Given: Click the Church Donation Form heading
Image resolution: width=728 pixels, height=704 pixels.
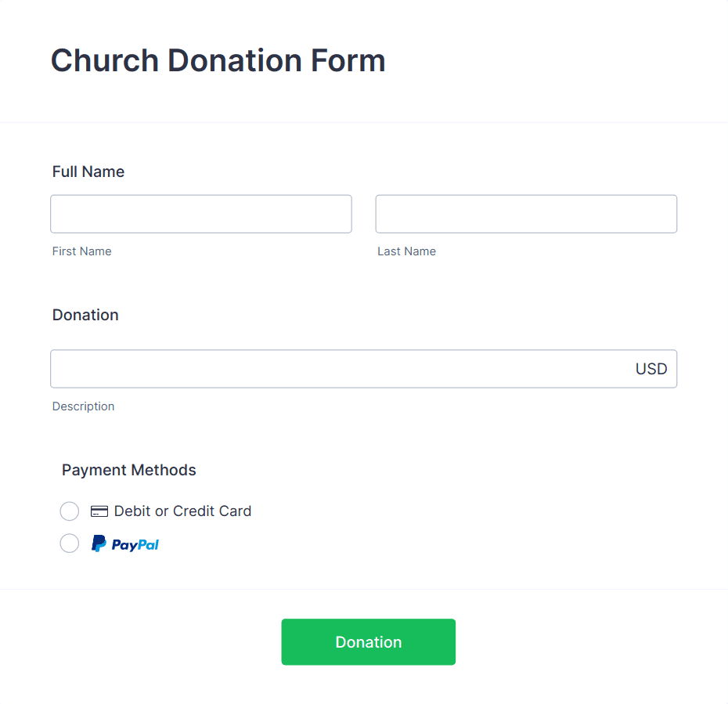Looking at the screenshot, I should point(218,61).
